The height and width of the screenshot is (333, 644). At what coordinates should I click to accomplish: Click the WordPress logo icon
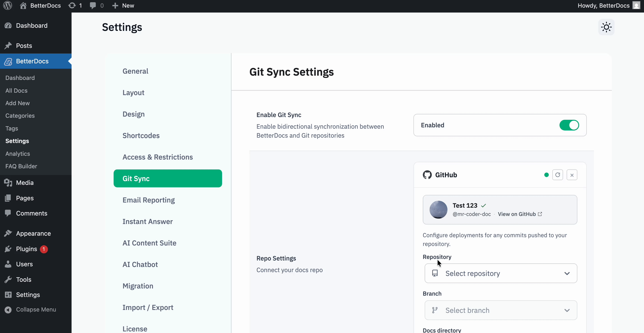pos(8,6)
